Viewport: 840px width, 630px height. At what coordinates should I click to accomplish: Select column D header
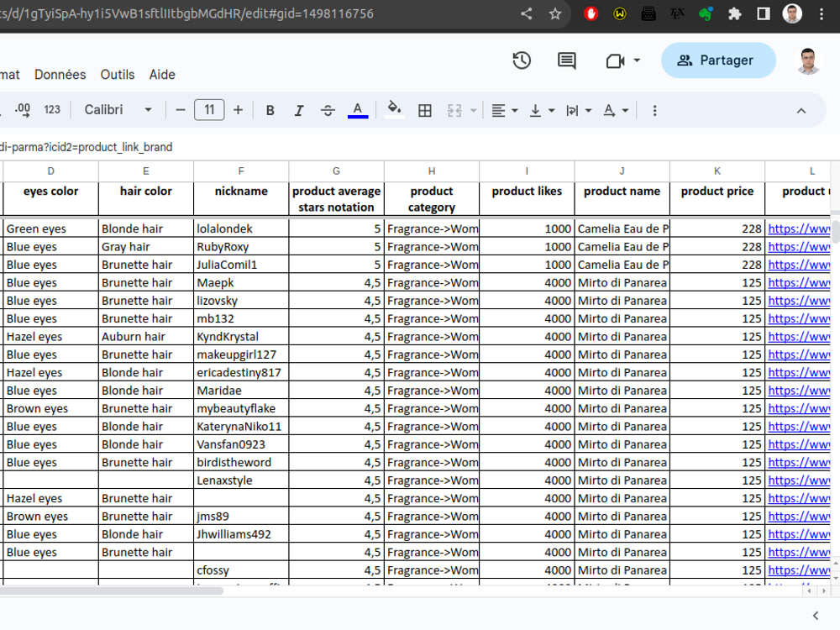(x=51, y=171)
